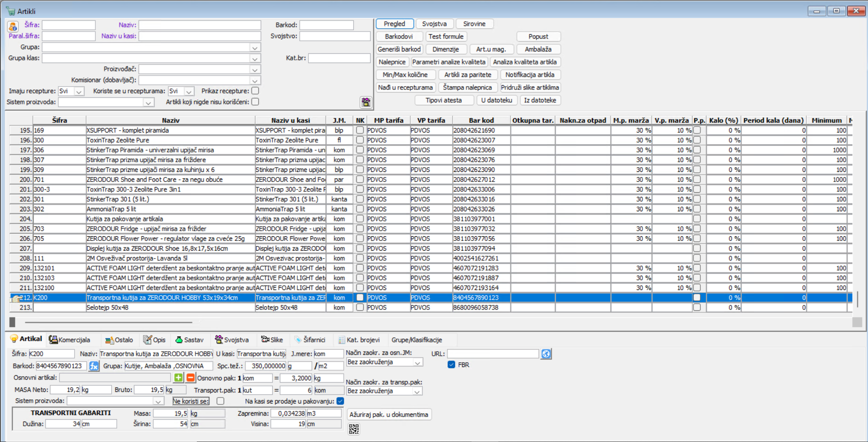Check the NK box for ToxinTrap Zeolite Pure row
Image resolution: width=868 pixels, height=442 pixels.
(x=360, y=140)
